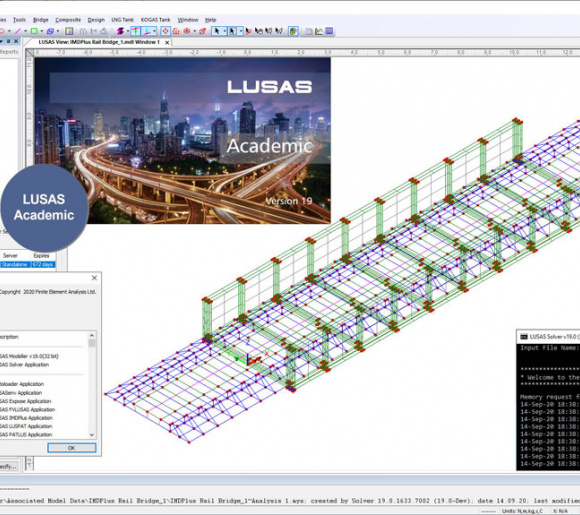Viewport: 580px width, 515px height.
Task: Click the LUSAS Solver v19.0 console title
Action: click(553, 337)
